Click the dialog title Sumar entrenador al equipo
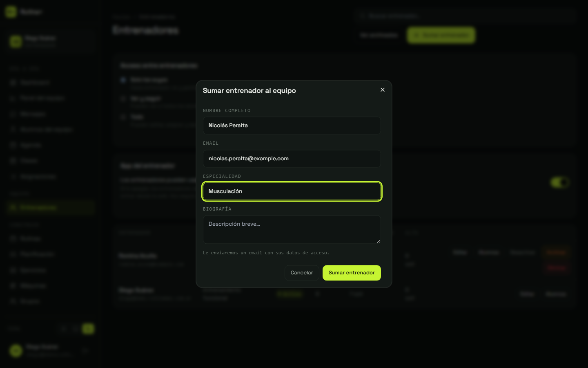Viewport: 588px width, 368px height. coord(249,90)
